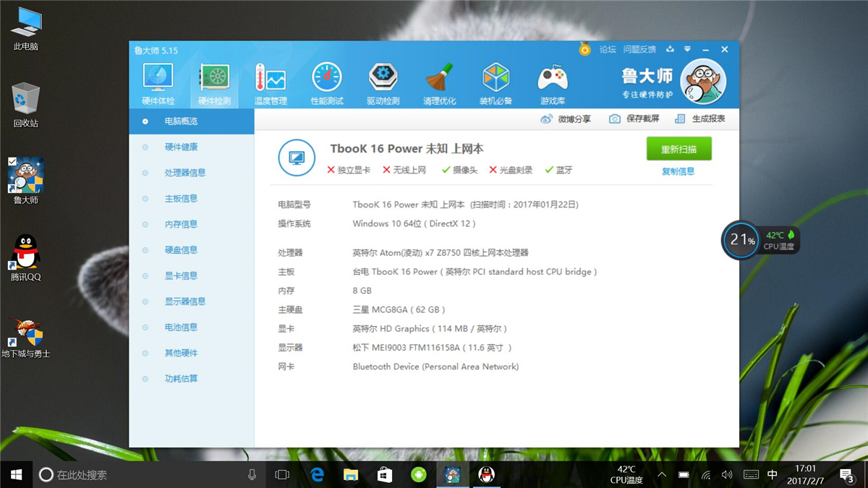The width and height of the screenshot is (868, 488).
Task: Open 显卡信息 in the left menu
Action: tap(181, 275)
